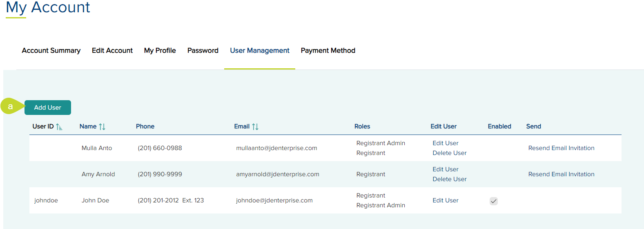Click the green 'a' callout marker
The height and width of the screenshot is (229, 644).
click(11, 106)
